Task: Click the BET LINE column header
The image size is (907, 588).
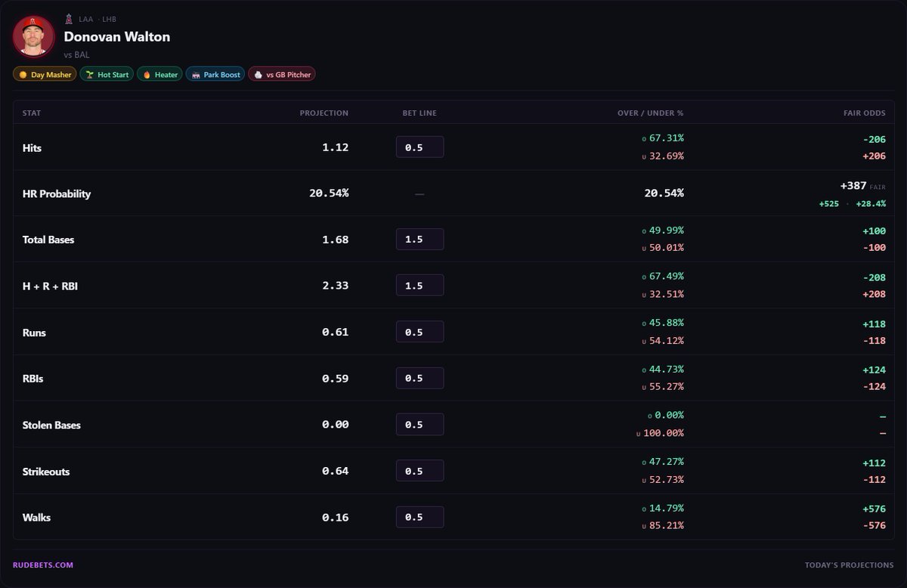Action: [419, 113]
